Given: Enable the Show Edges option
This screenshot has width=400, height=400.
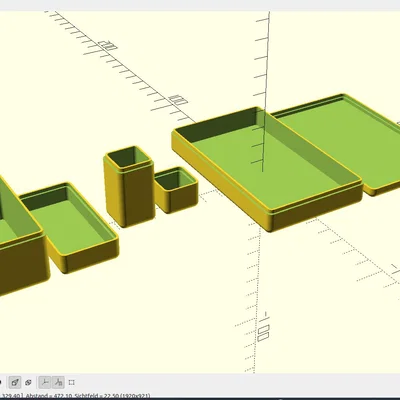Looking at the screenshot, I should 71,382.
